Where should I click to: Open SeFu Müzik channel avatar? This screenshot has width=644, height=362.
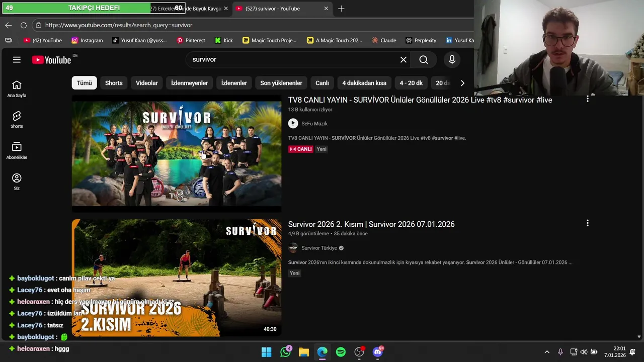pos(293,123)
